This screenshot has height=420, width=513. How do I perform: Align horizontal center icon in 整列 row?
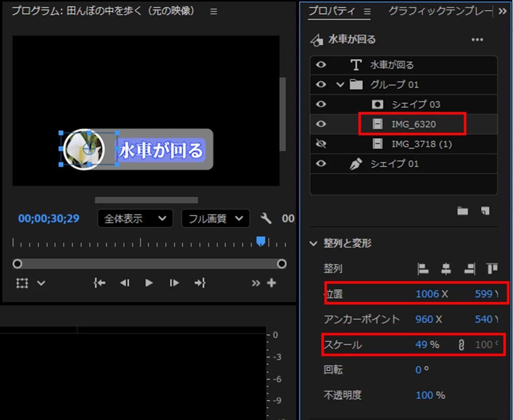point(446,269)
